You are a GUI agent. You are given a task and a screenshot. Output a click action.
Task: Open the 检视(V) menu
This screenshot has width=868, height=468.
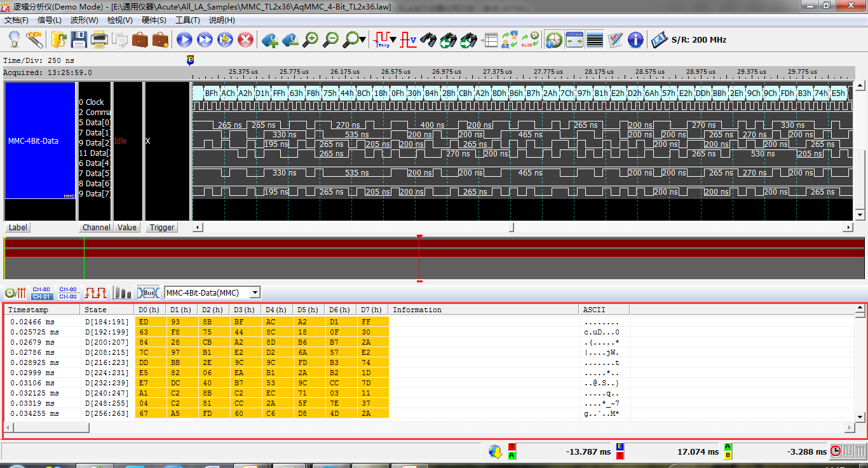click(119, 20)
